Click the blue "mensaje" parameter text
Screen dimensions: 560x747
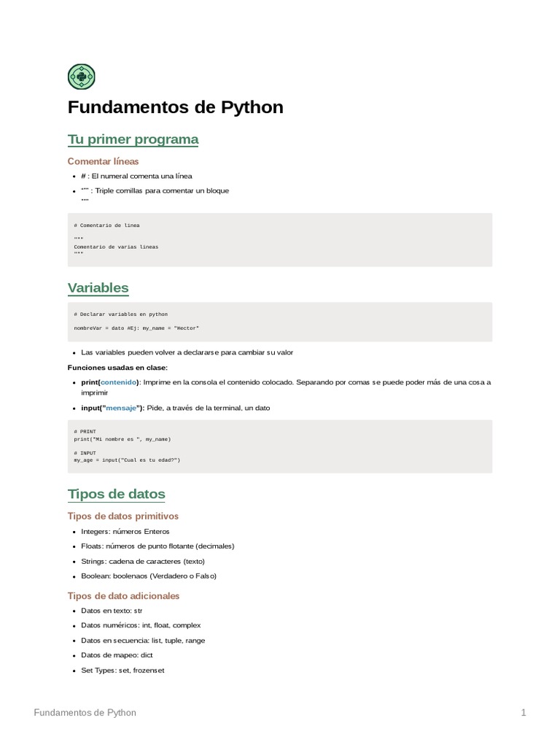click(x=123, y=408)
